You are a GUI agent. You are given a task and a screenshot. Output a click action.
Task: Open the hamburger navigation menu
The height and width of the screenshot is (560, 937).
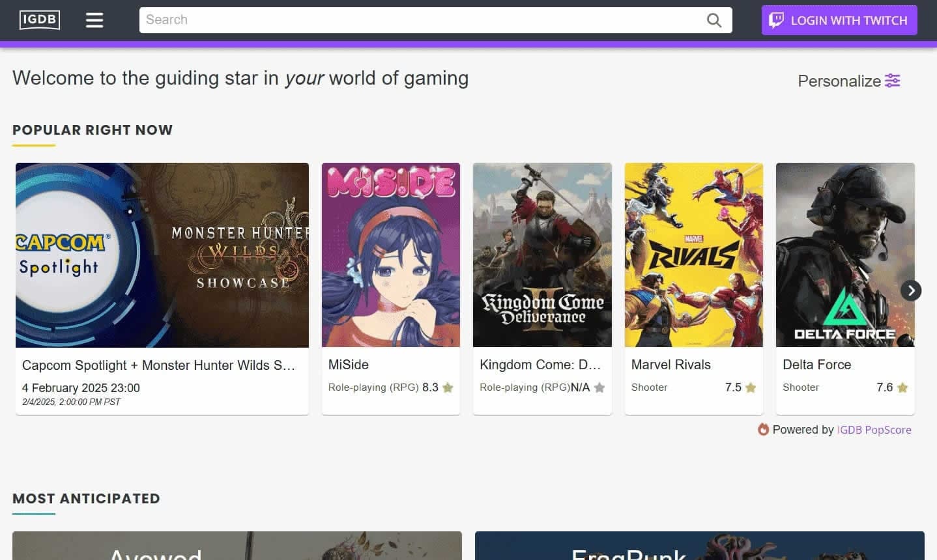pos(94,20)
